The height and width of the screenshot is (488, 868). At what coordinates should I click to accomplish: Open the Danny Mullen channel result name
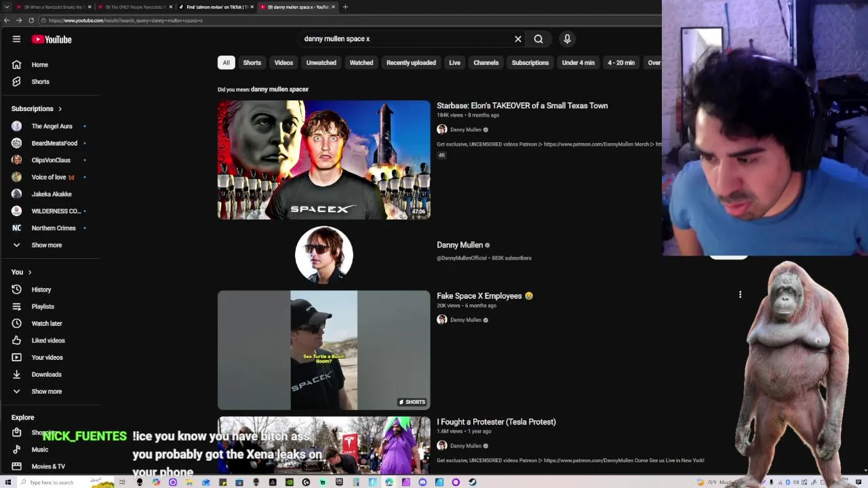click(x=460, y=245)
